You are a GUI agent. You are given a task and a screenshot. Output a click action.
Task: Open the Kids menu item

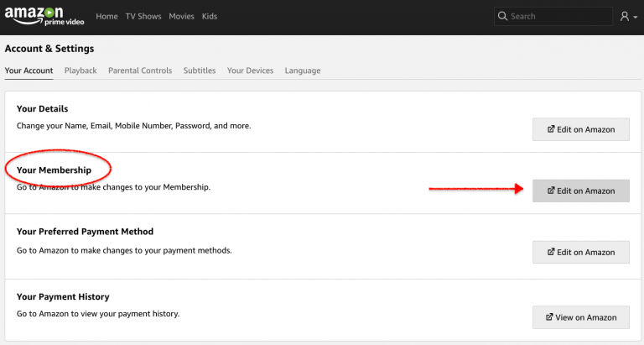[x=210, y=17]
